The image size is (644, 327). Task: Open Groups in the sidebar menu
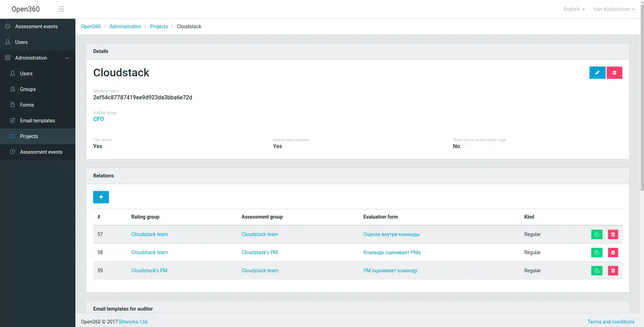(x=28, y=89)
